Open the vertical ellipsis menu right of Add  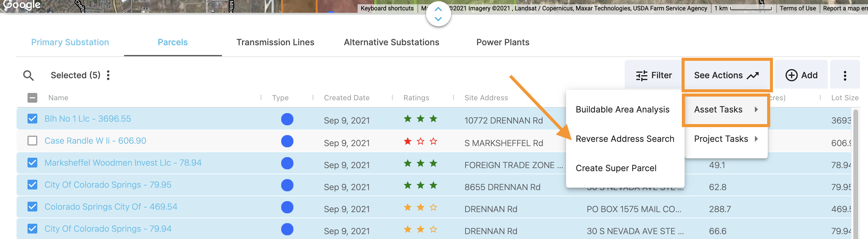click(845, 75)
